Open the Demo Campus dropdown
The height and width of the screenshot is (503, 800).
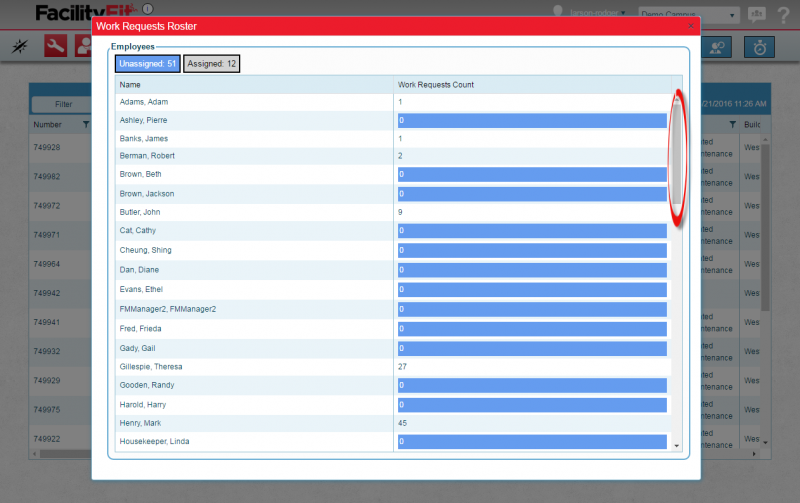click(689, 15)
